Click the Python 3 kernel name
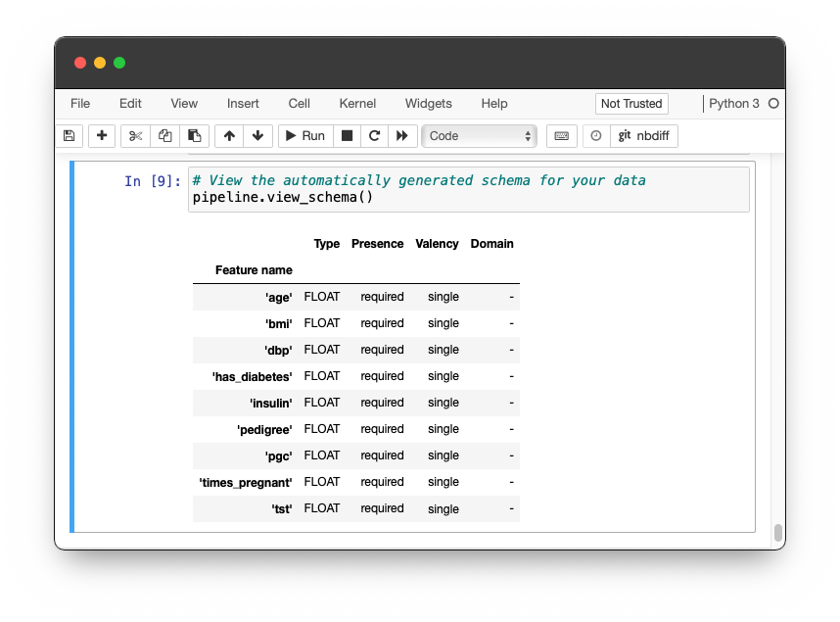Image resolution: width=840 pixels, height=622 pixels. (x=734, y=104)
